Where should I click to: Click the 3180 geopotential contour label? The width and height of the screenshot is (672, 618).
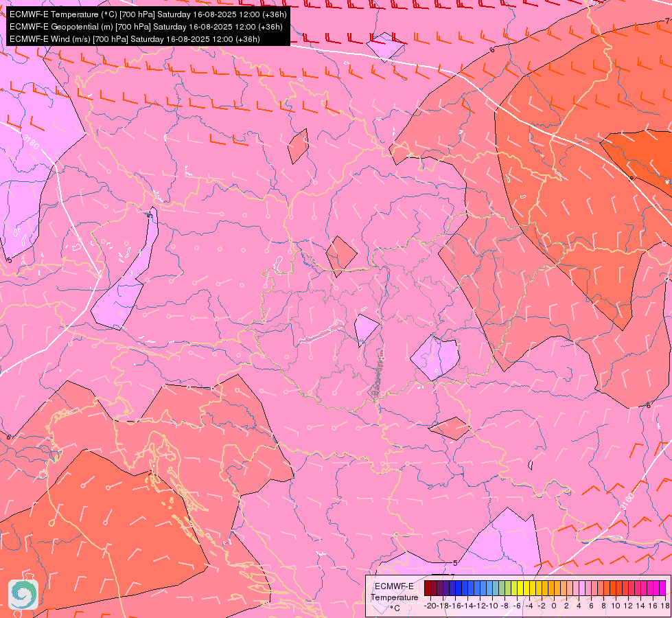coord(31,141)
